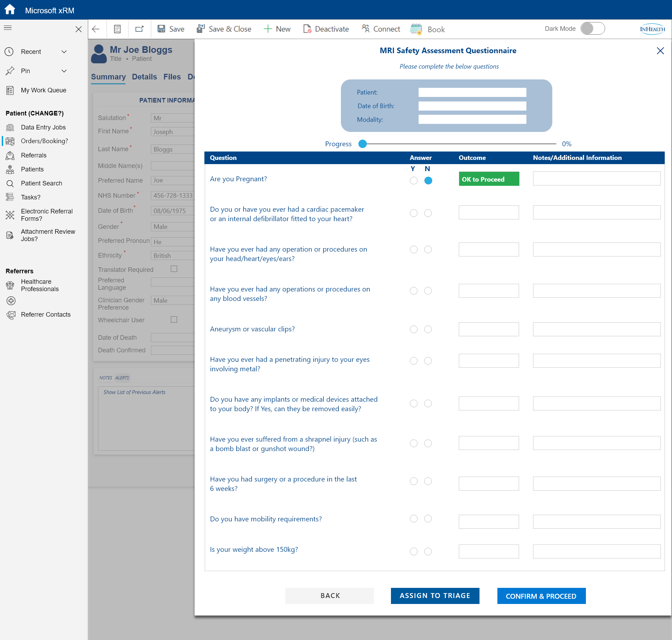This screenshot has width=672, height=640.
Task: Click the Assign to Triage button
Action: [x=435, y=596]
